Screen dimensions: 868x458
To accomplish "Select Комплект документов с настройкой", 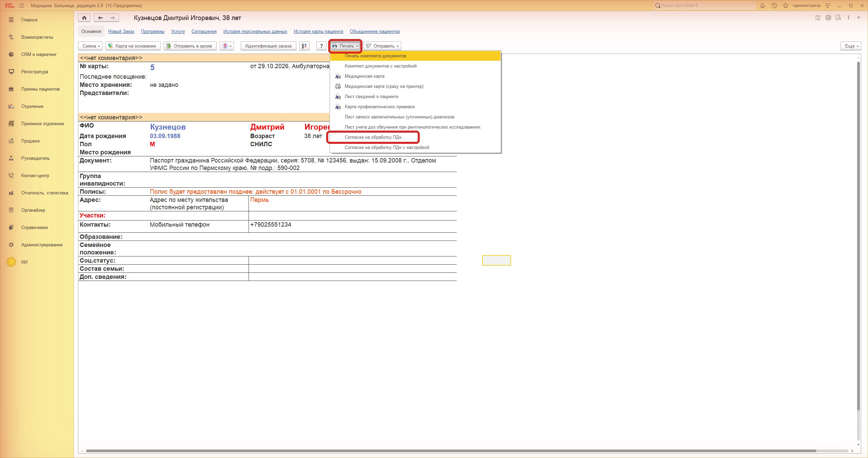I will click(x=415, y=66).
